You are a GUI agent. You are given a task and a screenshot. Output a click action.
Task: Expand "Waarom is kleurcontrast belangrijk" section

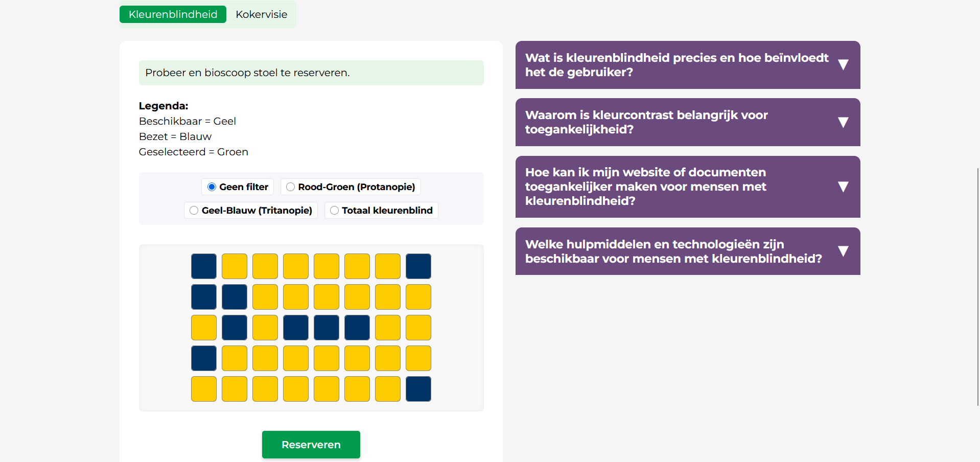click(687, 122)
